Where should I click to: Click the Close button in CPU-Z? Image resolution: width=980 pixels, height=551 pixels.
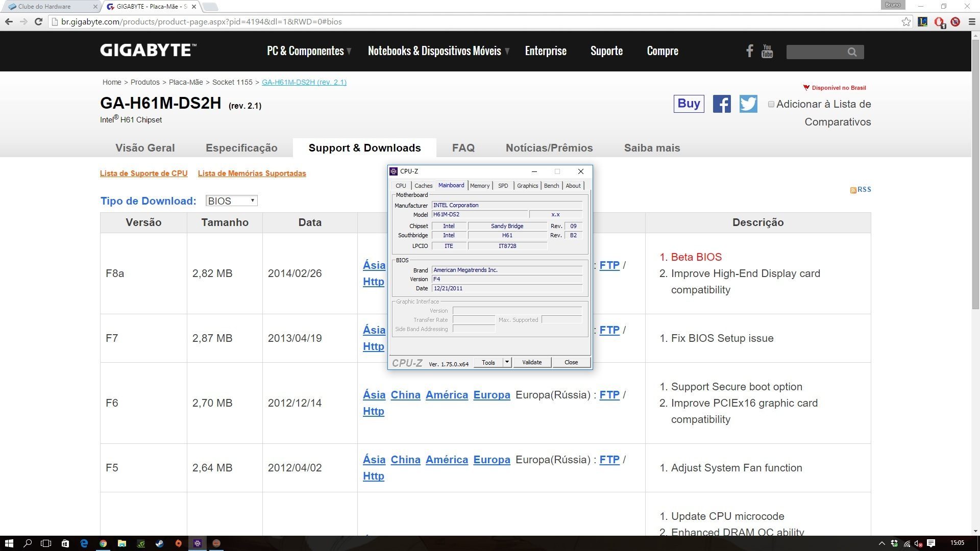(x=571, y=362)
